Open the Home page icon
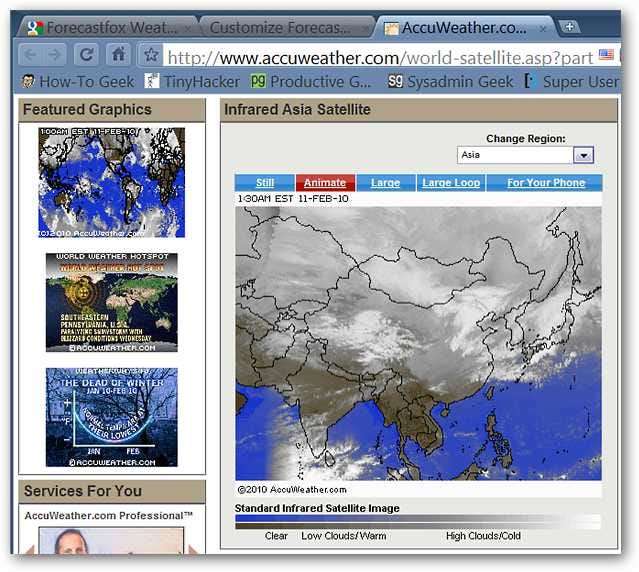This screenshot has height=572, width=639. point(118,54)
